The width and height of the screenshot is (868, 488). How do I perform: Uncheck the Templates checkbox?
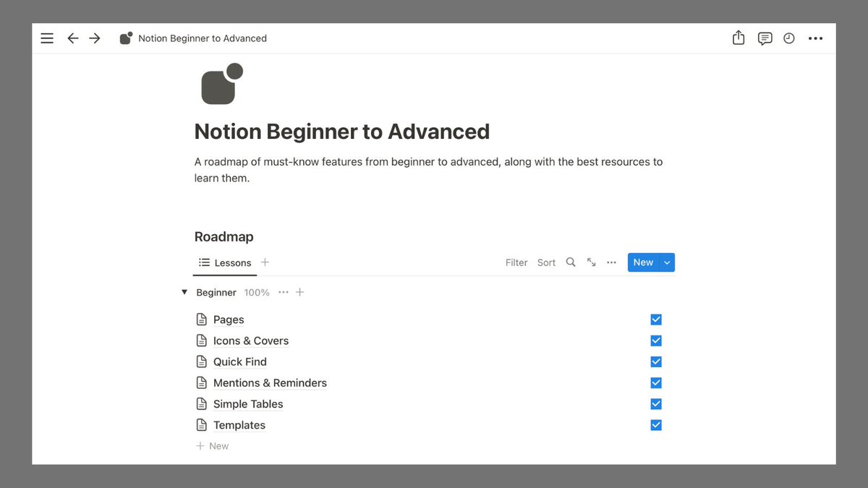click(x=656, y=425)
